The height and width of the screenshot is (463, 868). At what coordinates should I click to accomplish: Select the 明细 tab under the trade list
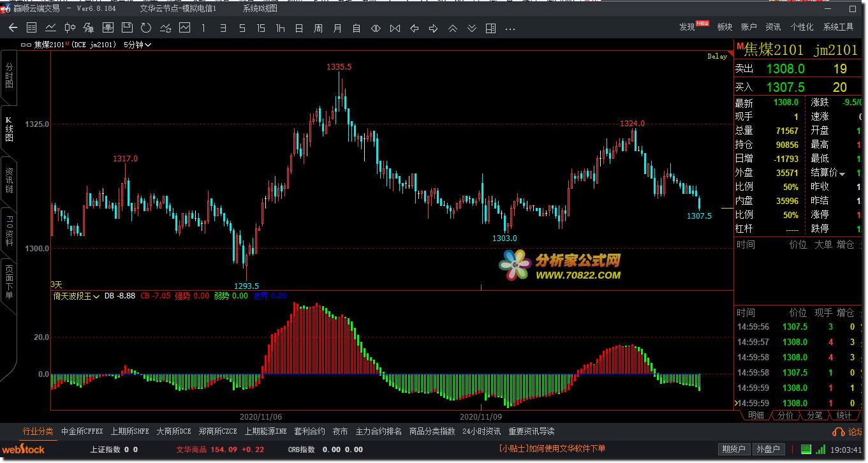(756, 415)
